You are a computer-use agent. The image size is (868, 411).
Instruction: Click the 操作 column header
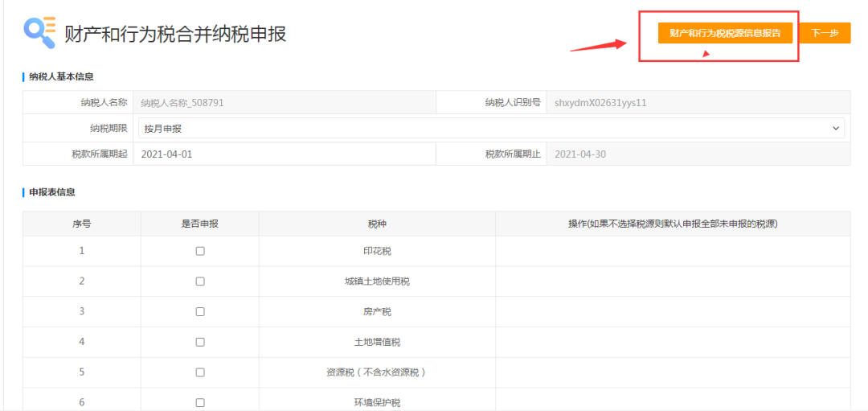[674, 224]
